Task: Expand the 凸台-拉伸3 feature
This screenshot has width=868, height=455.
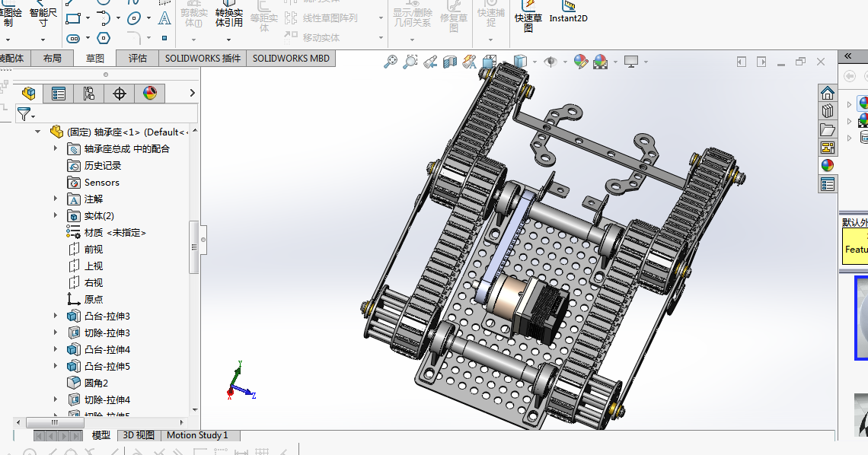Action: coord(56,316)
